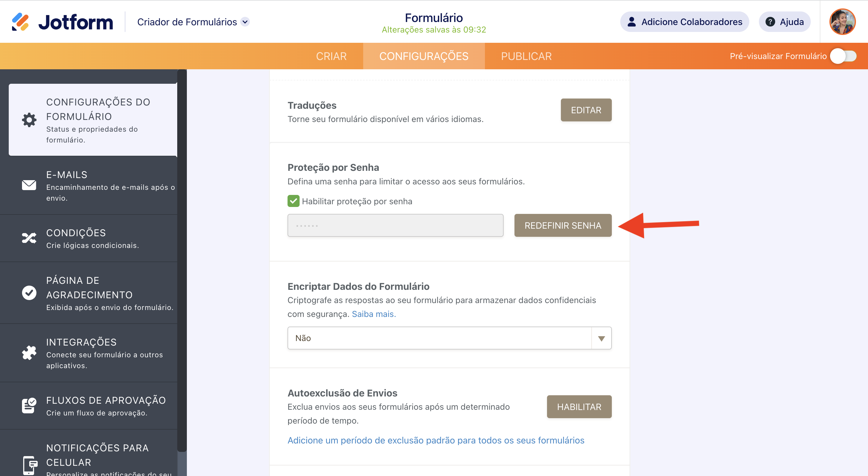This screenshot has height=476, width=868.
Task: Expand Criador de Formulários dropdown chevron
Action: coord(245,22)
